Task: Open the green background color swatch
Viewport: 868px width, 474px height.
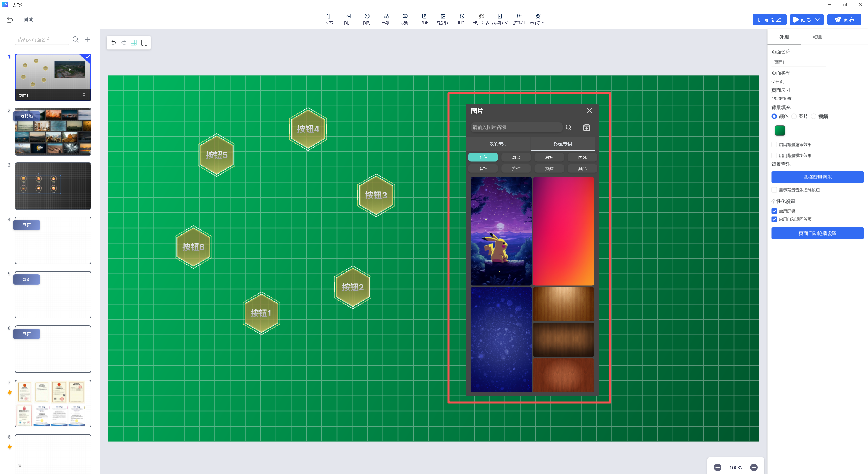Action: (780, 130)
